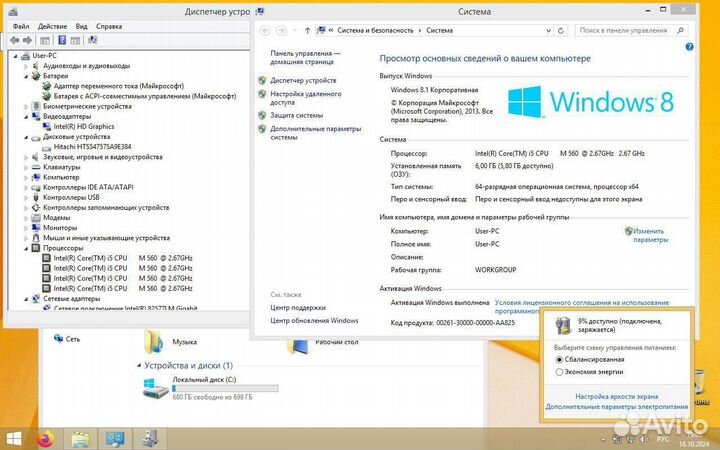This screenshot has width=720, height=450.
Task: Click the Музыка folder icon in Explorer
Action: (154, 342)
